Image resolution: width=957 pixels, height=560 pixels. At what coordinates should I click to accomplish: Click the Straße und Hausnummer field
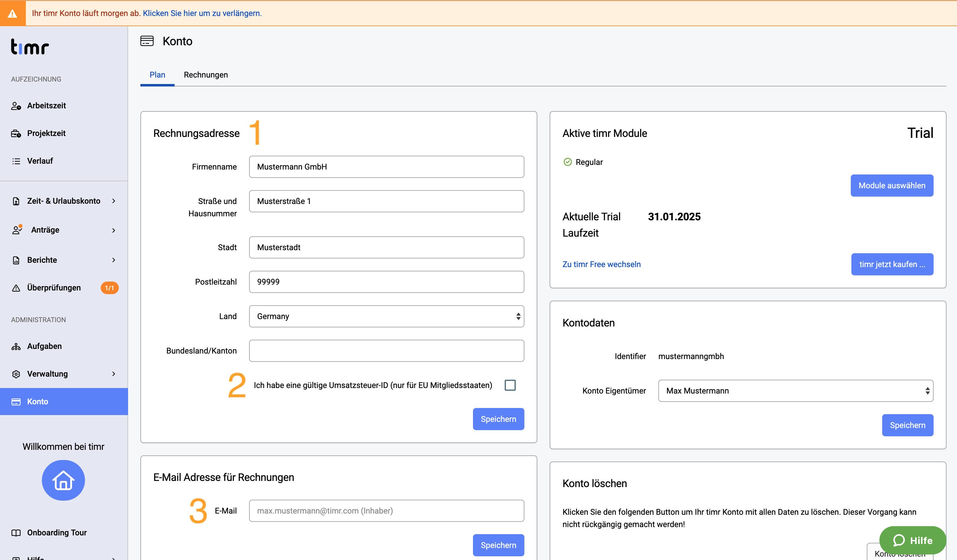pyautogui.click(x=387, y=202)
